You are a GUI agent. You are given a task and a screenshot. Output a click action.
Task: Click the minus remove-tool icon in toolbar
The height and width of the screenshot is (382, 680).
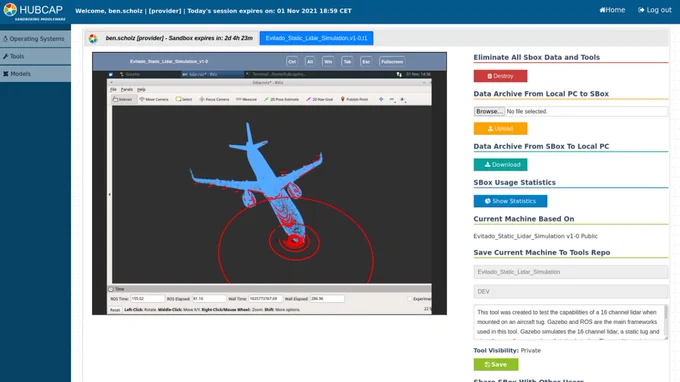tap(392, 99)
